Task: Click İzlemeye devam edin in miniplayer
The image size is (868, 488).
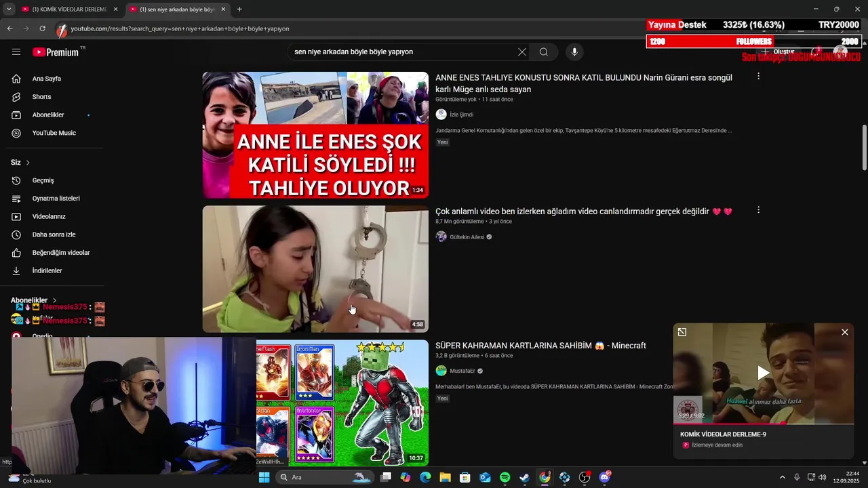Action: pyautogui.click(x=717, y=445)
